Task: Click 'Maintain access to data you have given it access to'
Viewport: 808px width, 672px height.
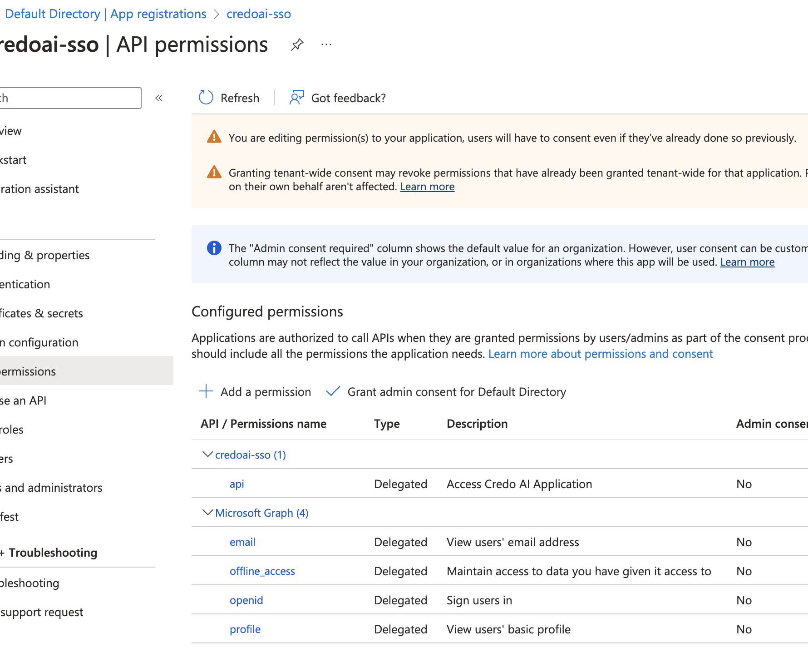Action: coord(579,571)
